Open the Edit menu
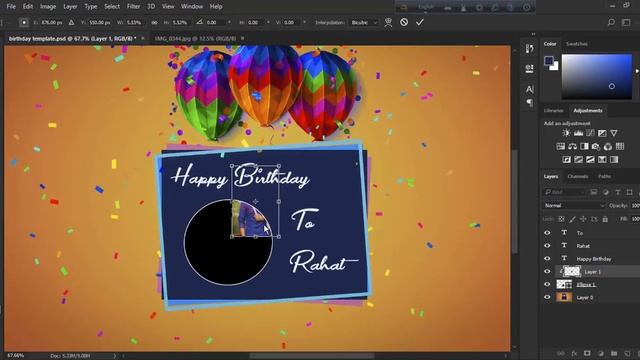640x360 pixels. (x=28, y=7)
